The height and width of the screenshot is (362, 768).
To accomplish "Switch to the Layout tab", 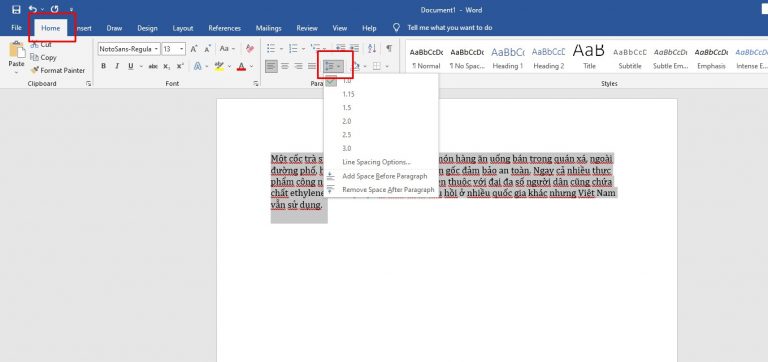I will pos(183,28).
